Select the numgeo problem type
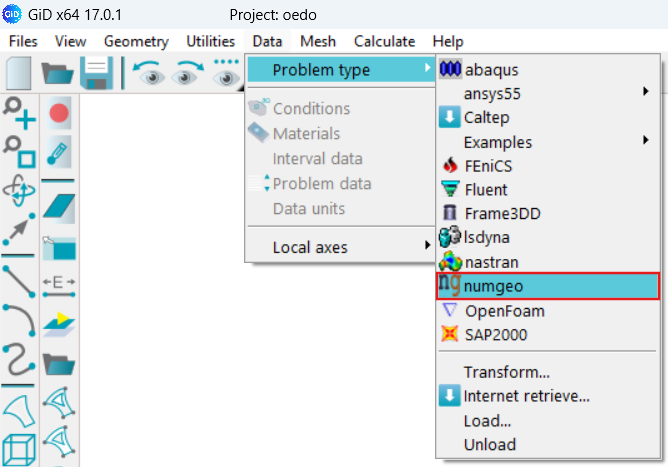668x467 pixels. (548, 286)
